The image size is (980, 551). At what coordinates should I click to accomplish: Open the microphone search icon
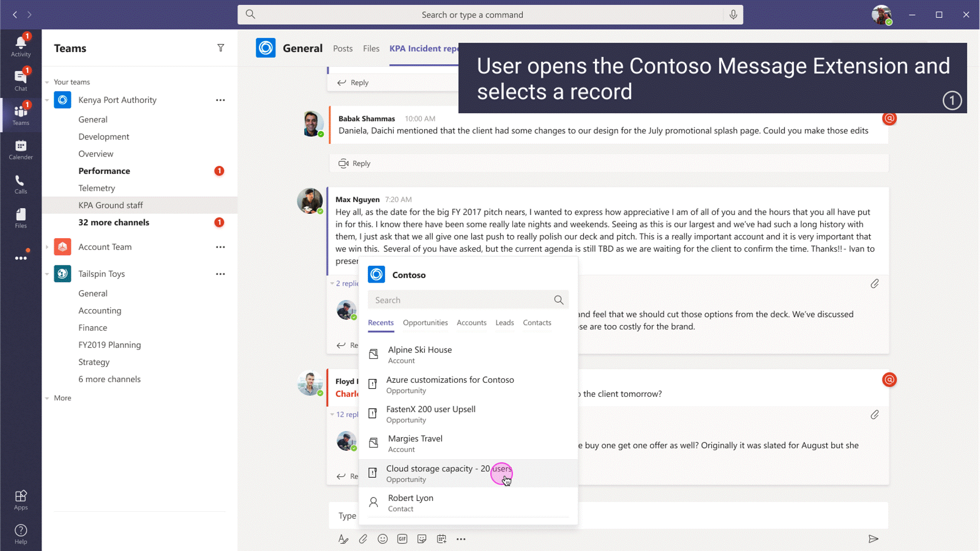(x=733, y=14)
